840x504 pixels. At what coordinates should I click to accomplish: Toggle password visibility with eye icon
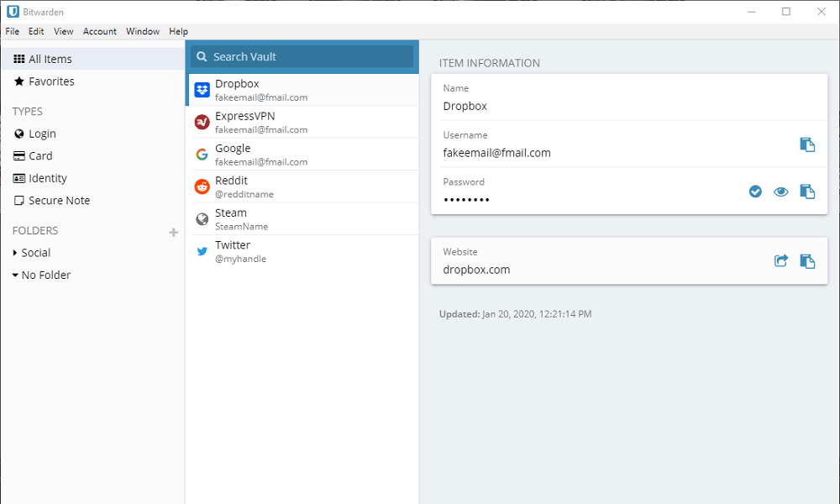coord(781,192)
